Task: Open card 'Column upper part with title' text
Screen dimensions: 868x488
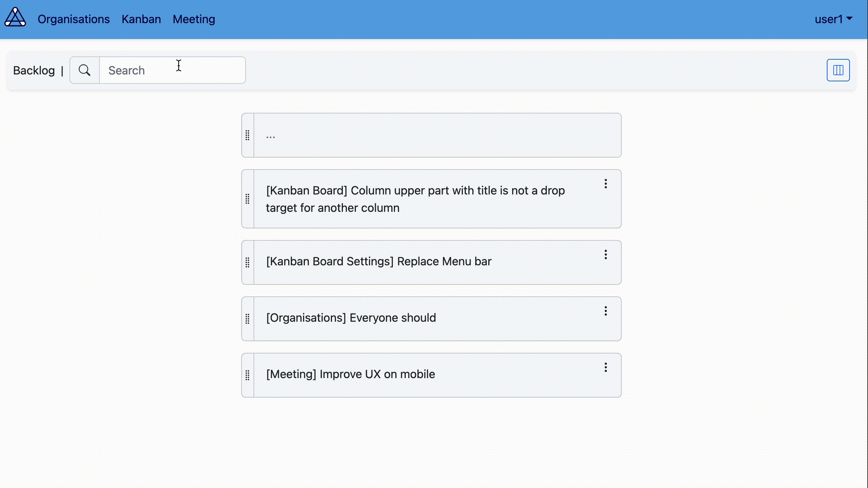Action: [415, 199]
